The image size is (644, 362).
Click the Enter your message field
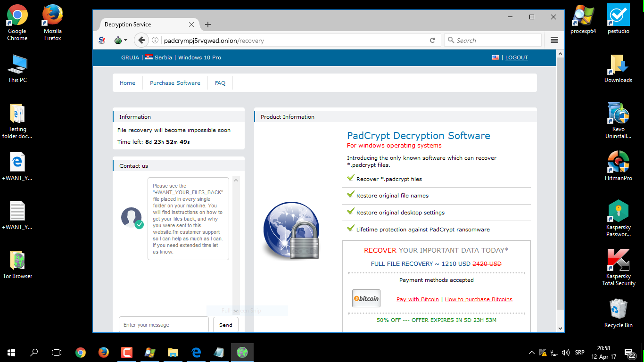pos(164,325)
